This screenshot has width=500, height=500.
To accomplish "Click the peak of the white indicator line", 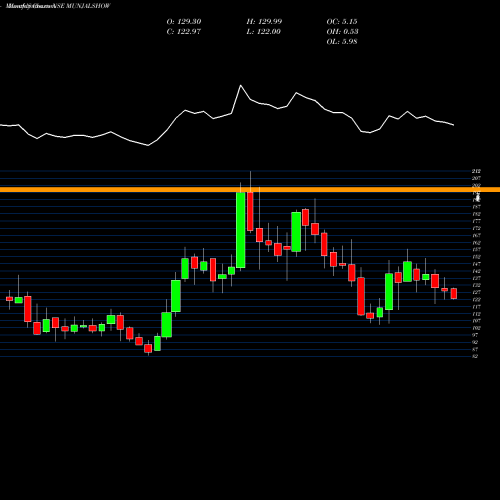I will (x=241, y=86).
